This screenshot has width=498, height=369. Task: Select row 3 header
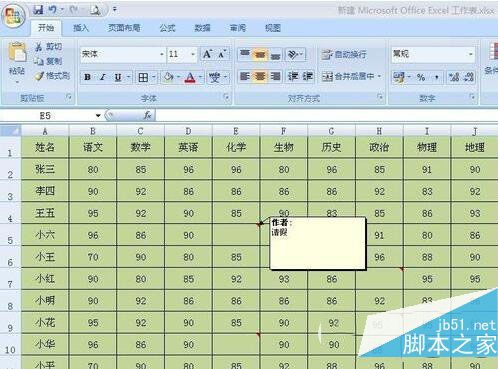coord(10,191)
